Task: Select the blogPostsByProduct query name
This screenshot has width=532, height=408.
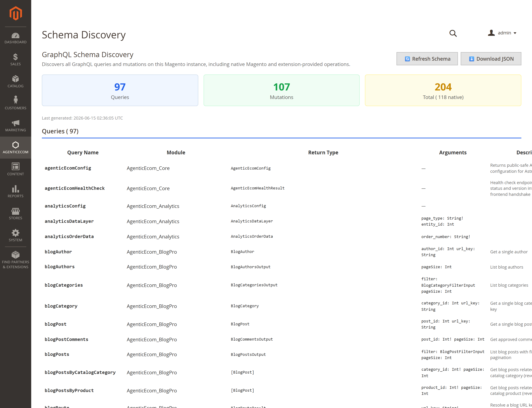Action: (69, 390)
